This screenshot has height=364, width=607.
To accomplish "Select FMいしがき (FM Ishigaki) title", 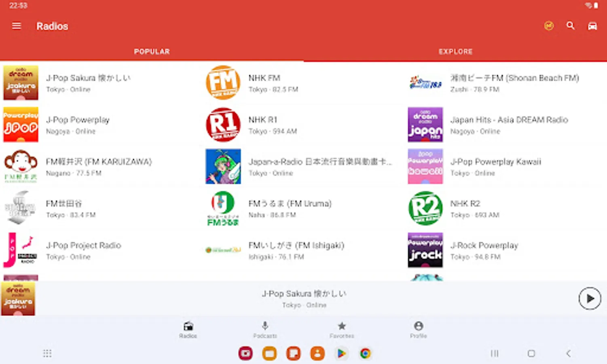I will 296,245.
